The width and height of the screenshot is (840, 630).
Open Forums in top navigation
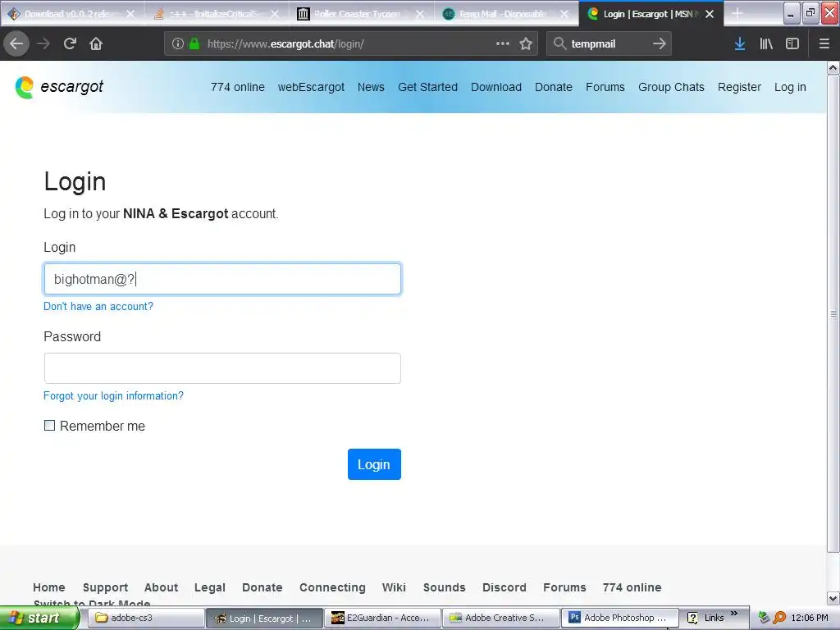pyautogui.click(x=605, y=87)
